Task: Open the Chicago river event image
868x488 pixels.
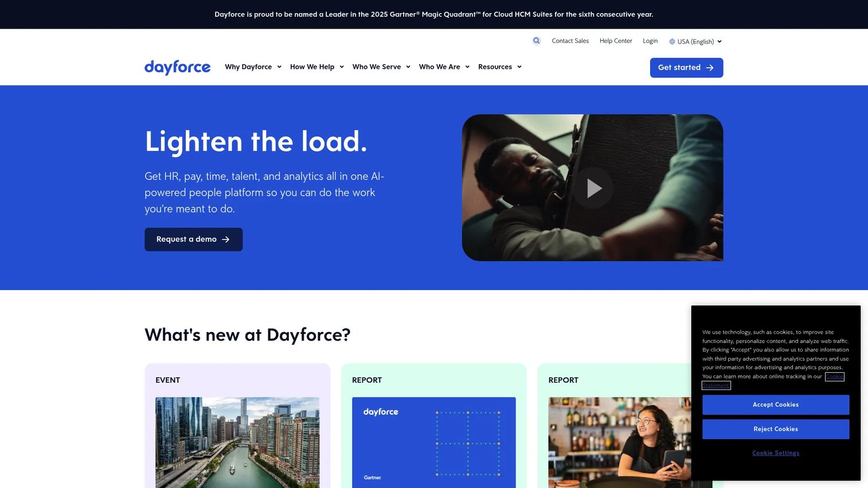Action: [x=237, y=443]
